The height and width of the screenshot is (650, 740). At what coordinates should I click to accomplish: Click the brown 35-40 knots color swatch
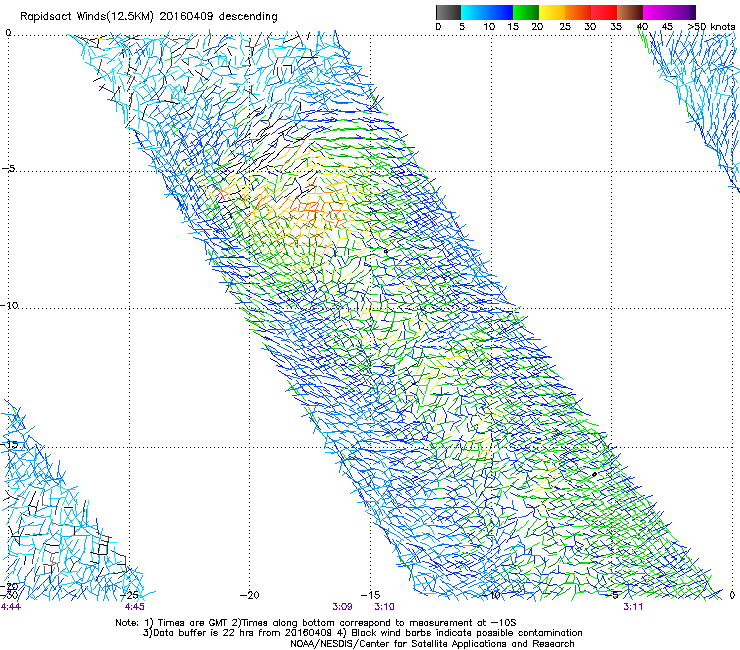click(x=630, y=12)
